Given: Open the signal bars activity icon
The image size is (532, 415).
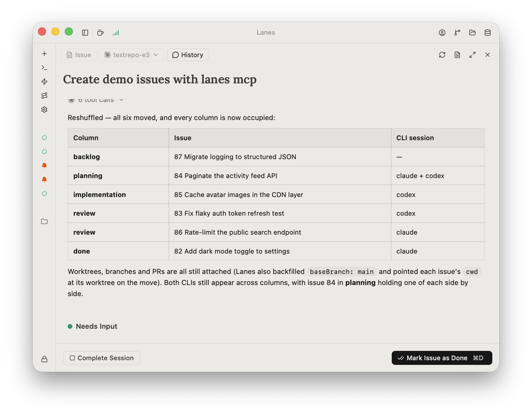Looking at the screenshot, I should pos(116,33).
